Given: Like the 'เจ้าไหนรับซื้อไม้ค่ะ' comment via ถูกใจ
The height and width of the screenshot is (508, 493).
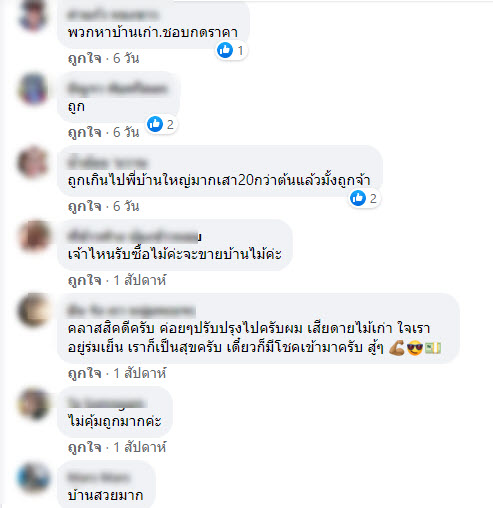Looking at the screenshot, I should [x=85, y=281].
